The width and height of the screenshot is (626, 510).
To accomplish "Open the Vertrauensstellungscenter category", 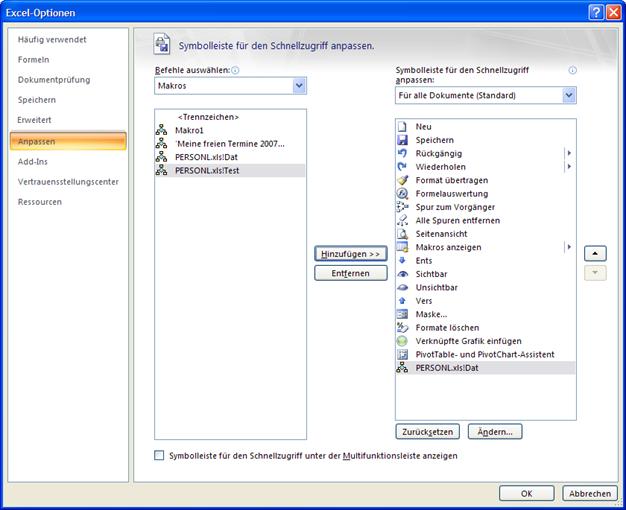I will point(68,181).
